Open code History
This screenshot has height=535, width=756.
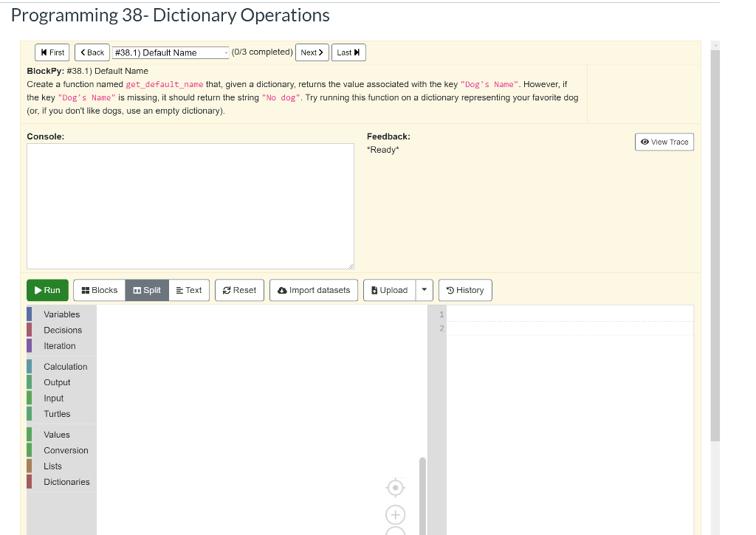tap(465, 290)
